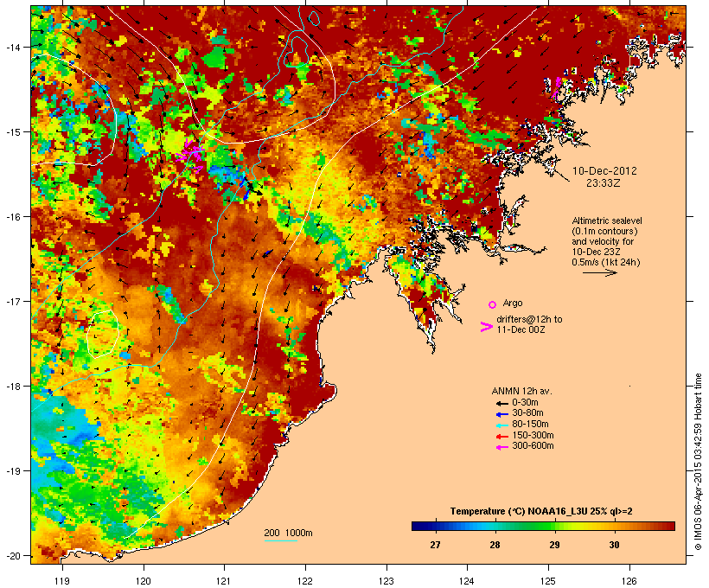This screenshot has width=709, height=588.
Task: Click the cyan 200m isobath legend line
Action: tap(281, 540)
